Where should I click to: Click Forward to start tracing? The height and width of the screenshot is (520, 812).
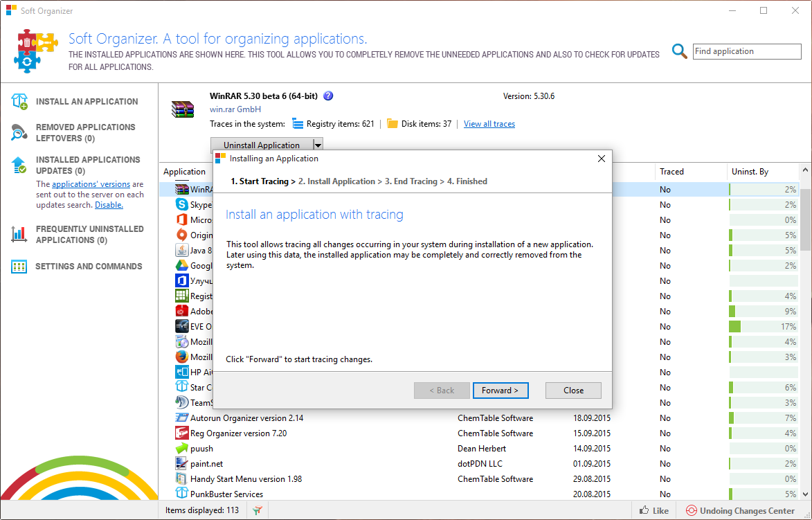click(x=500, y=391)
